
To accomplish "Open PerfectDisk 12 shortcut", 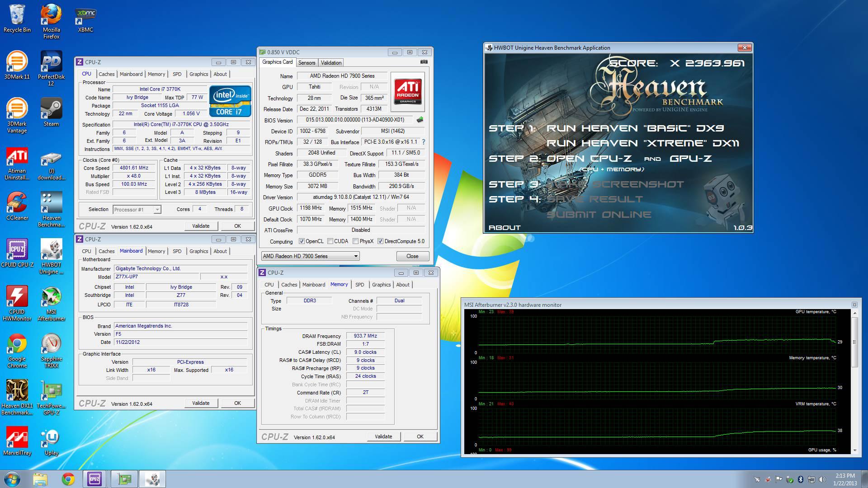I will (x=51, y=69).
